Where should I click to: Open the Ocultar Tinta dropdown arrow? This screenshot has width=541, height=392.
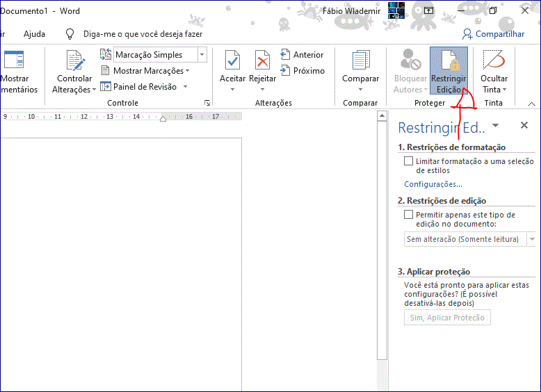tap(504, 90)
